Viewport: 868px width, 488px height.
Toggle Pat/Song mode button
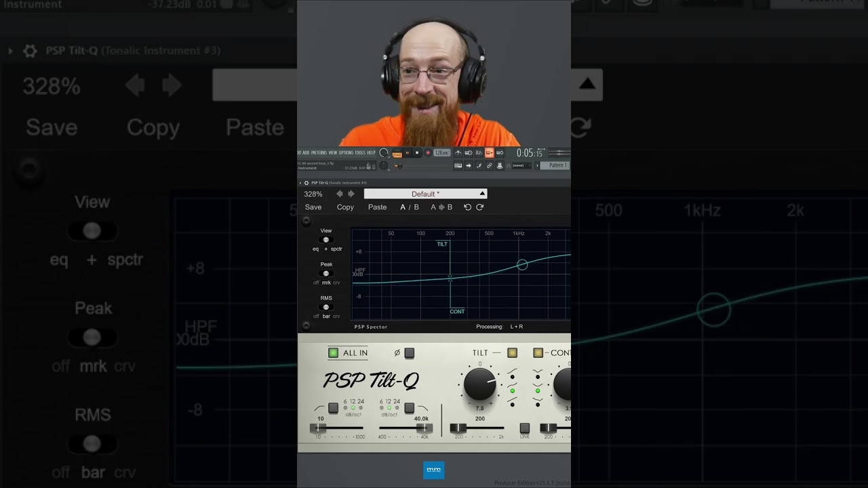[x=397, y=153]
